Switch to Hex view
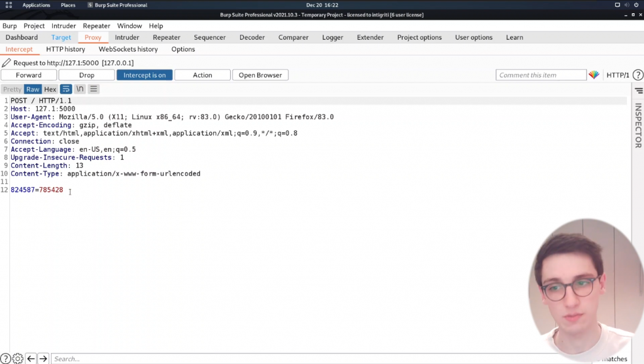 [50, 89]
